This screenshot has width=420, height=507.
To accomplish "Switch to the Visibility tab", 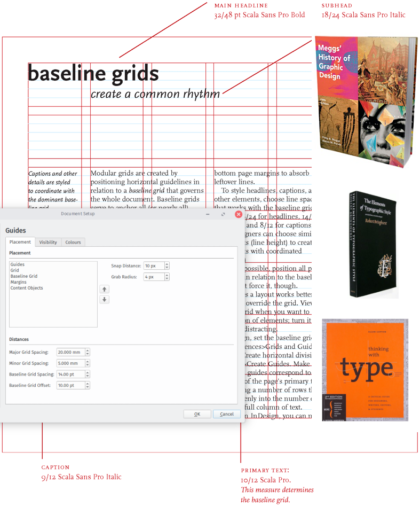I will [x=48, y=242].
